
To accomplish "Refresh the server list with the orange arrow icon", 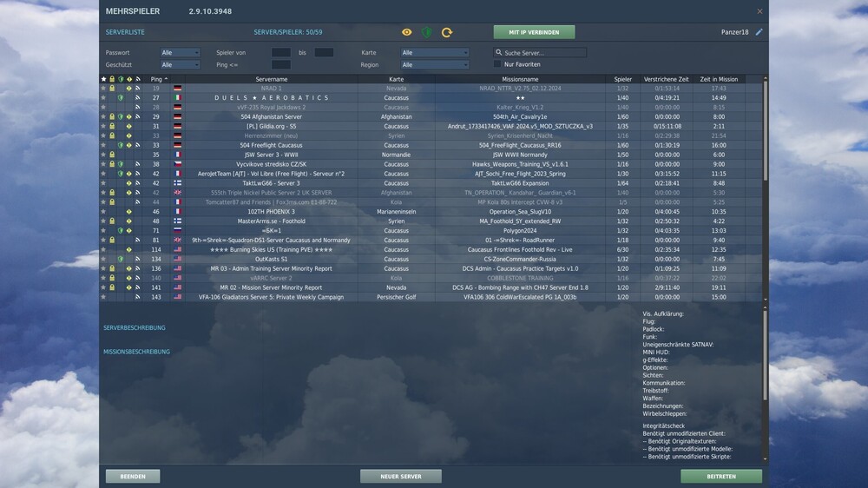I will pyautogui.click(x=447, y=32).
